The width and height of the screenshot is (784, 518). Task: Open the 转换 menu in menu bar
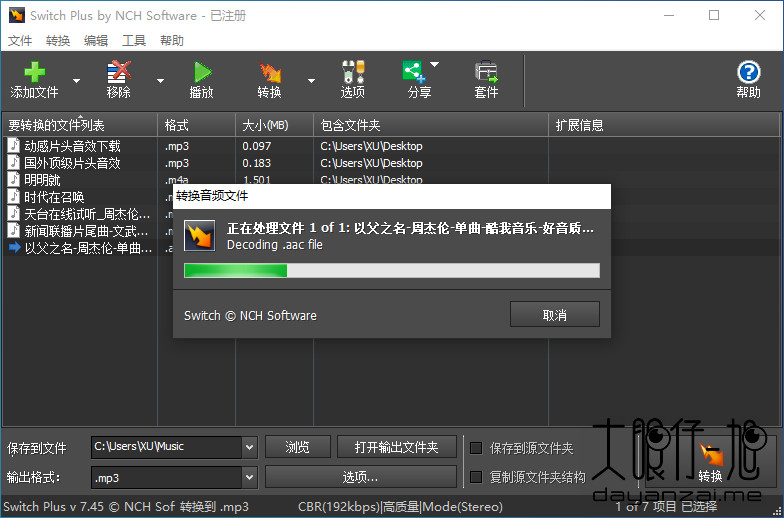pyautogui.click(x=58, y=40)
